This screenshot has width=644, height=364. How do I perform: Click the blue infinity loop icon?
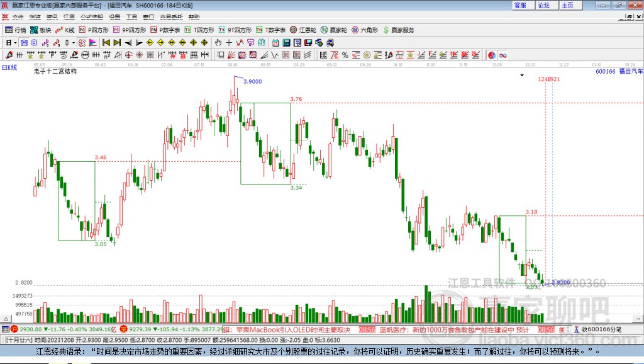click(x=502, y=55)
